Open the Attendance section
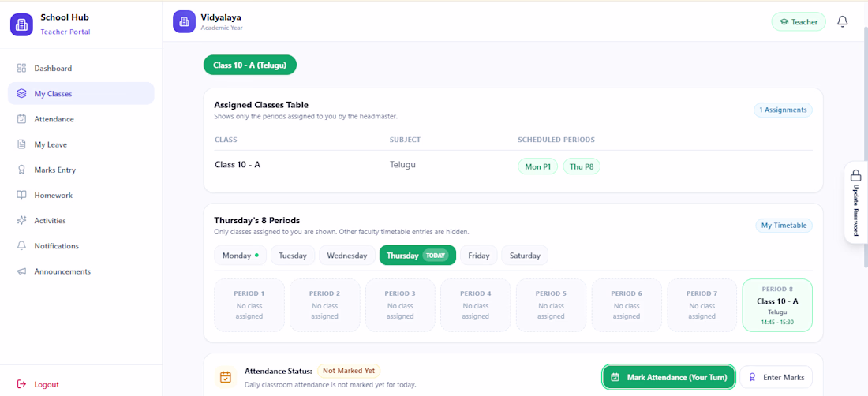Screen dimensions: 868x396 (x=80, y=119)
